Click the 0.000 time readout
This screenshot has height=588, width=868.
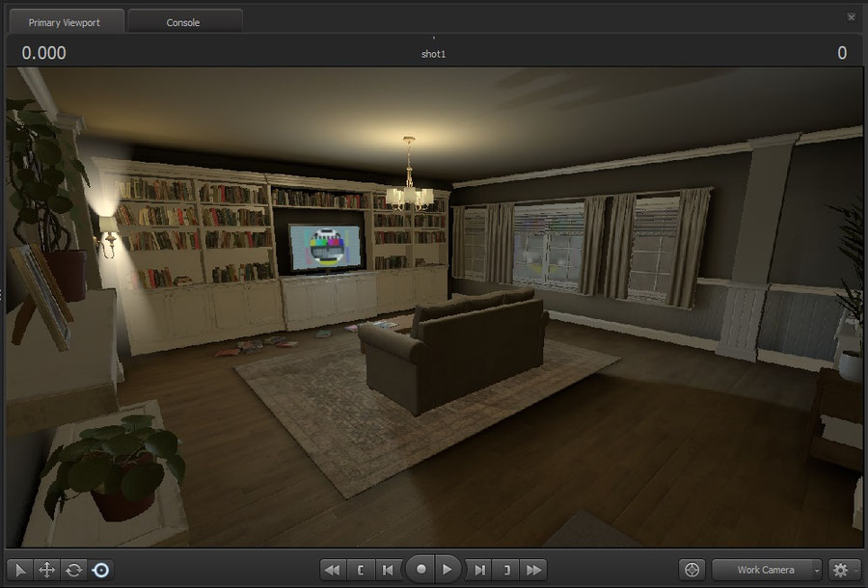pyautogui.click(x=43, y=53)
